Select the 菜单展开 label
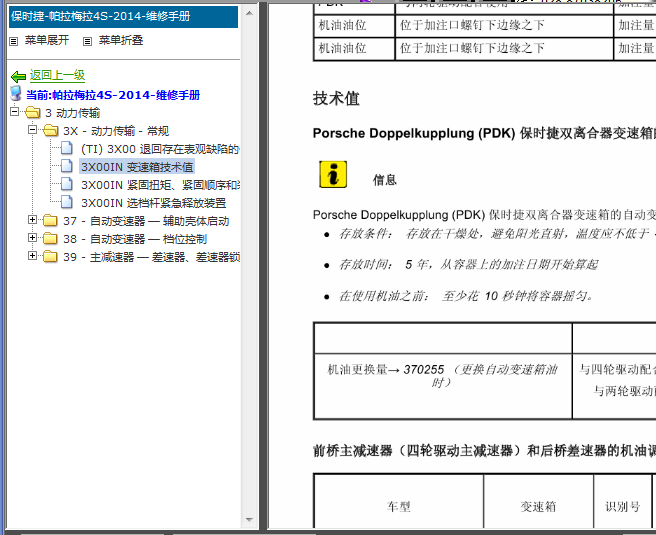 (47, 40)
